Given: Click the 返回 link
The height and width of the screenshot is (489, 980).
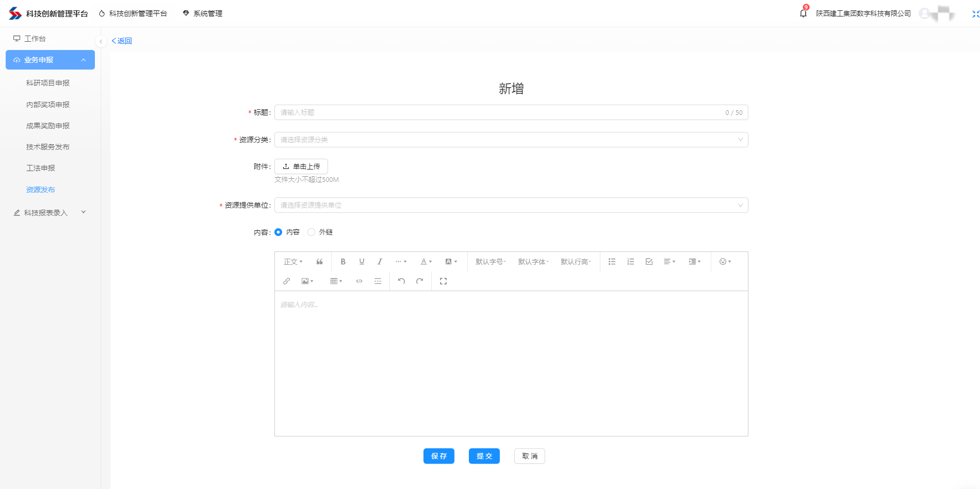Looking at the screenshot, I should (122, 41).
